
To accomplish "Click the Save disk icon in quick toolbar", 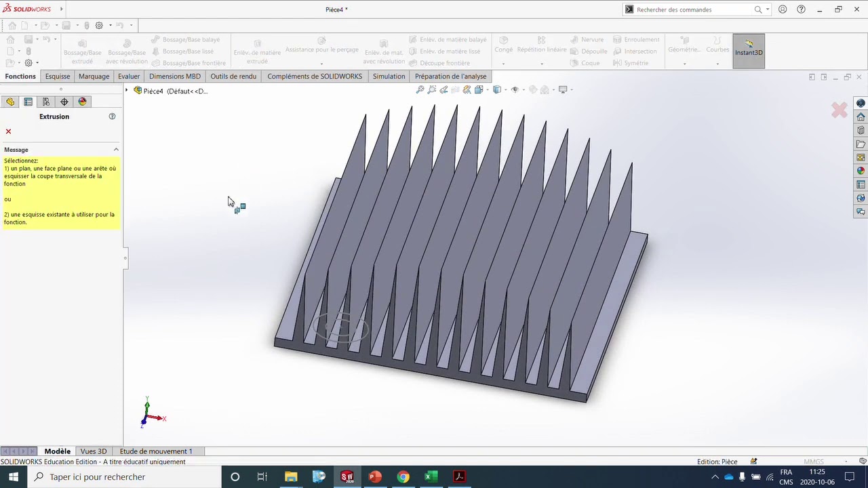I will click(66, 25).
